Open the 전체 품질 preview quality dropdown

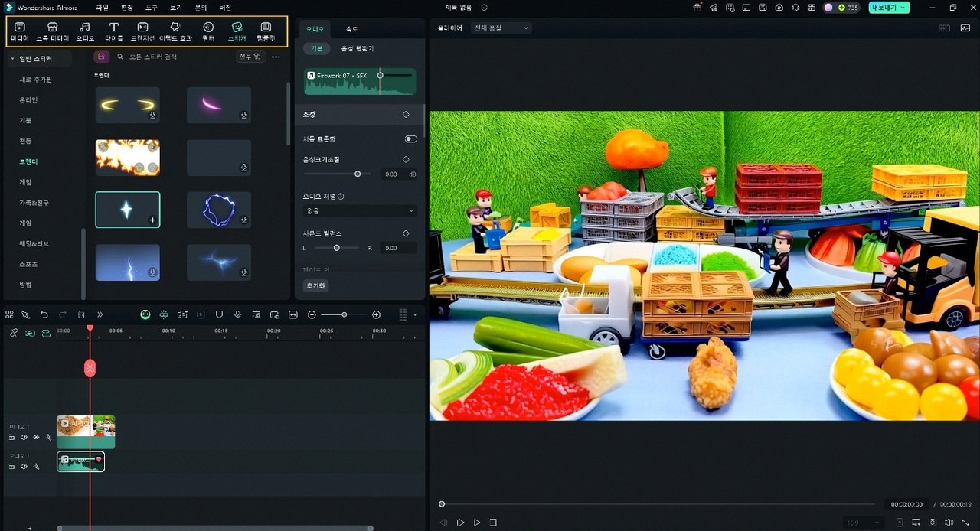point(501,28)
